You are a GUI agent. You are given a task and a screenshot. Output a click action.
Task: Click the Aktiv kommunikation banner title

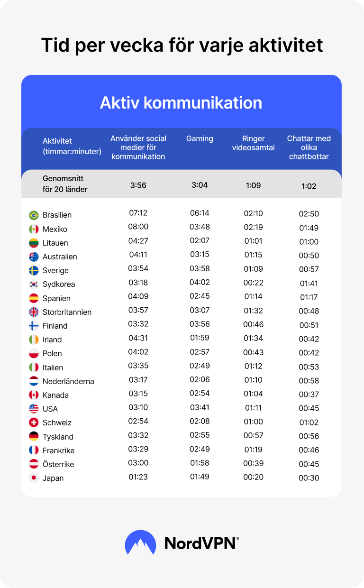click(x=181, y=103)
